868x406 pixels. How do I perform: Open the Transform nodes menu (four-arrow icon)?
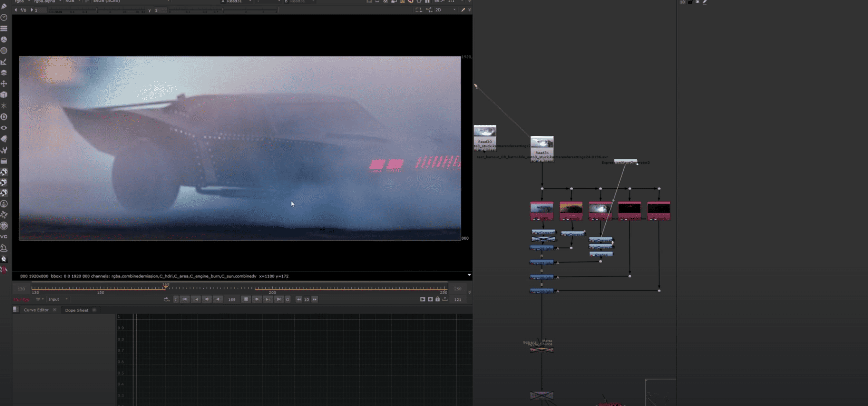tap(4, 83)
